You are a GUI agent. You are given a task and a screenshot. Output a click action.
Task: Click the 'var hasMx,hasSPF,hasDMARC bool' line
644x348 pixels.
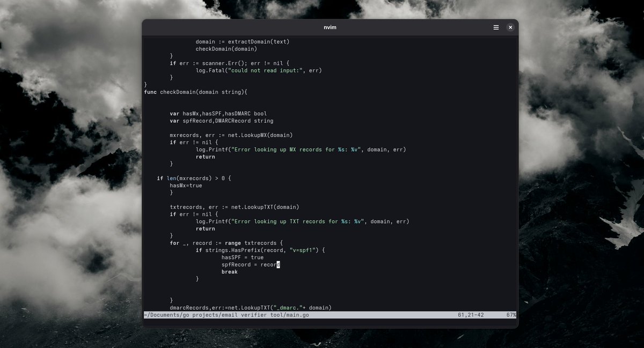(x=218, y=114)
